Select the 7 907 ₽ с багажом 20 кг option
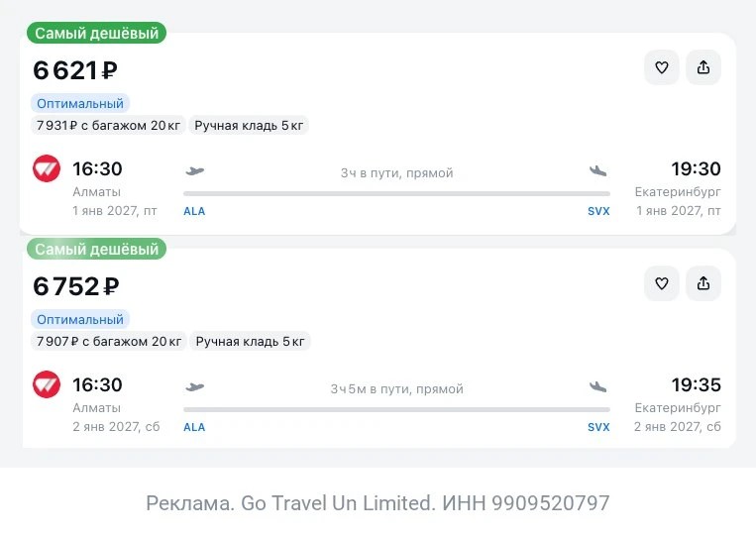This screenshot has width=756, height=536. pos(109,341)
